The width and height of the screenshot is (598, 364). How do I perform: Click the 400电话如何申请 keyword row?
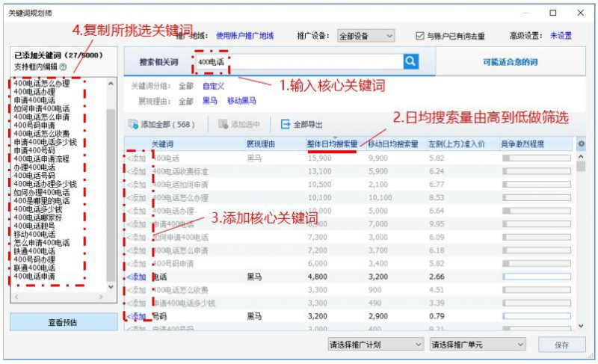tap(348, 185)
